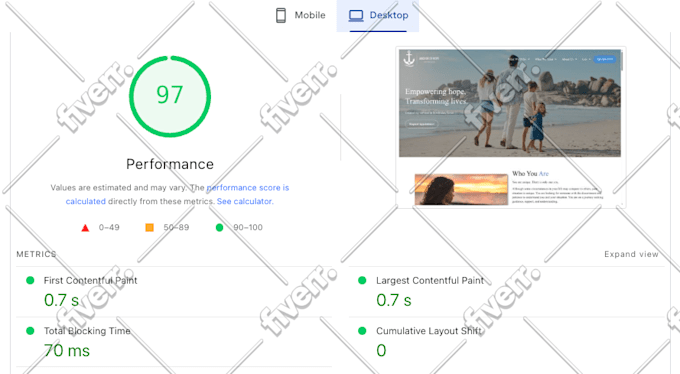Screen dimensions: 680x374
Task: Open the website screenshot thumbnail
Action: point(510,127)
